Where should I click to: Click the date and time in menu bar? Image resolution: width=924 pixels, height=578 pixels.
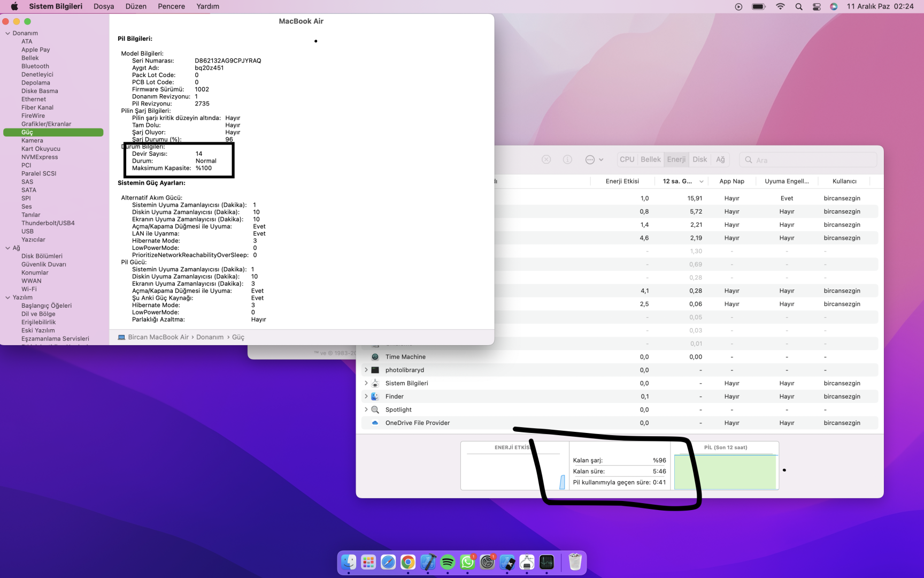[x=880, y=6]
